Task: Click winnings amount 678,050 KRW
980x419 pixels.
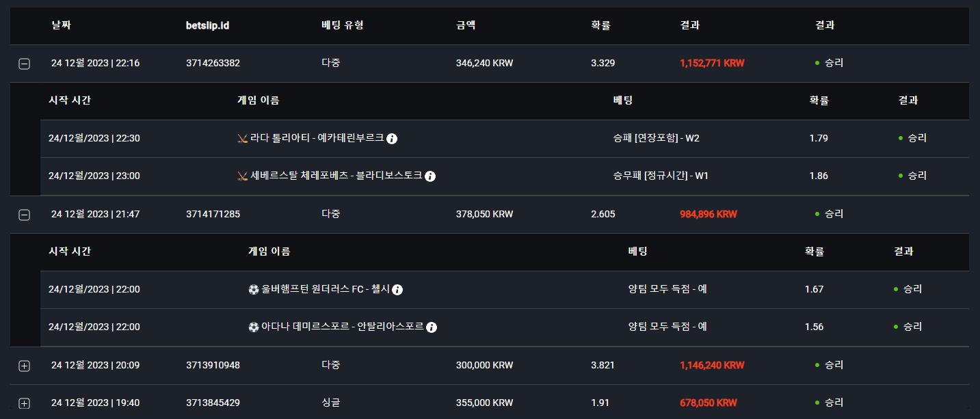Action: coord(708,403)
